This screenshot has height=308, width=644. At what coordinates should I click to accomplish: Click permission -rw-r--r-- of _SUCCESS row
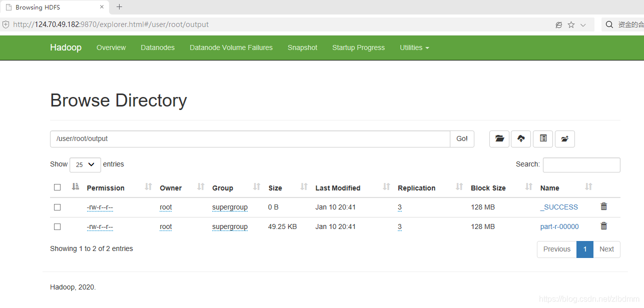coord(100,207)
